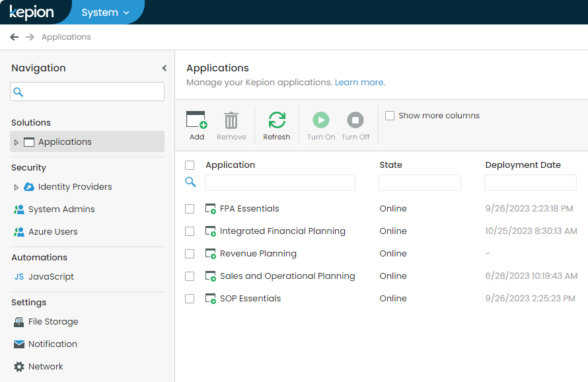
Task: Check the Integrated Financial Planning checkbox
Action: point(190,231)
